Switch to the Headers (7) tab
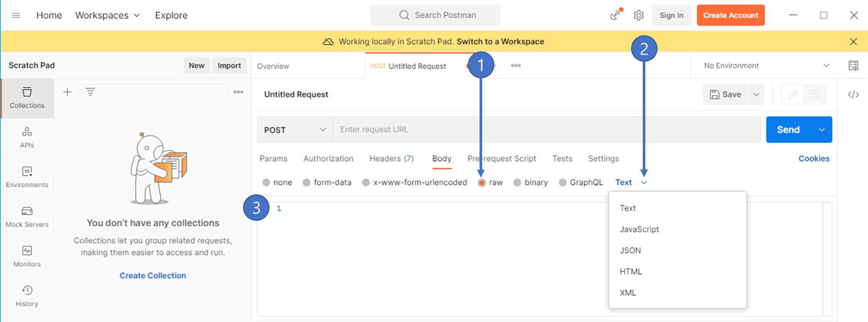 point(391,159)
